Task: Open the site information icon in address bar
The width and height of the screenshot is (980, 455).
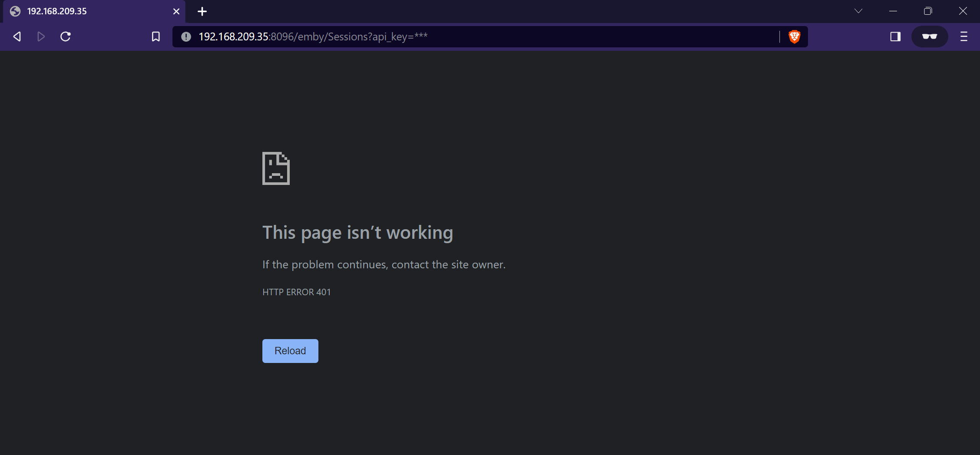Action: (x=186, y=36)
